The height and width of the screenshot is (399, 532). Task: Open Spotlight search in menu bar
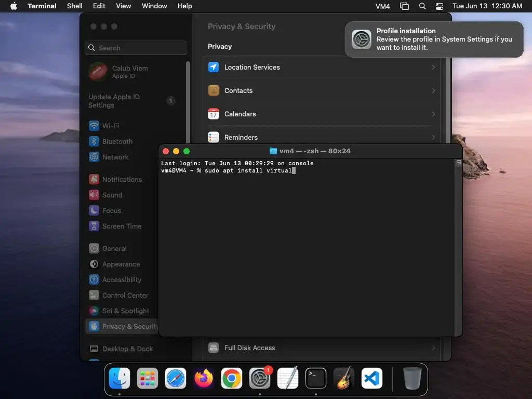422,6
